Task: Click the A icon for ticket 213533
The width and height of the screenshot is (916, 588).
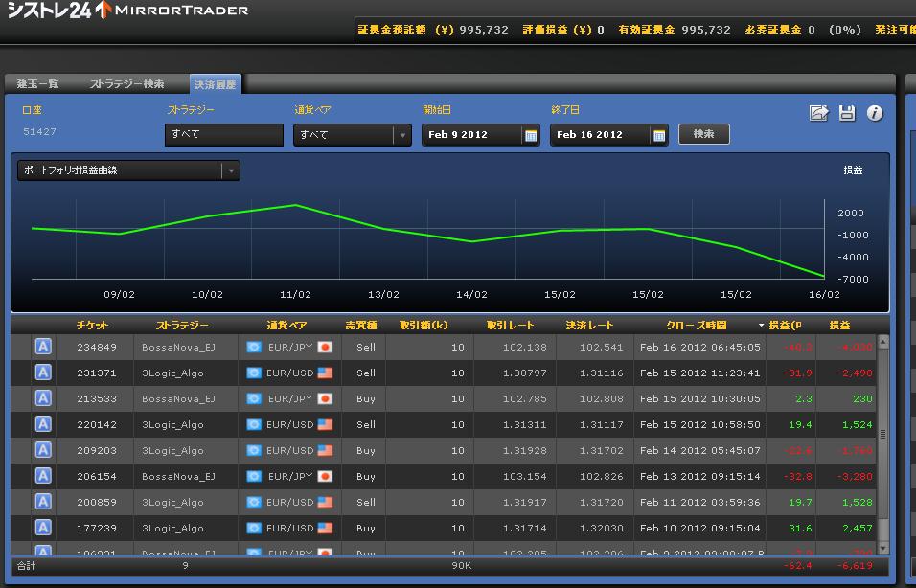Action: [42, 398]
